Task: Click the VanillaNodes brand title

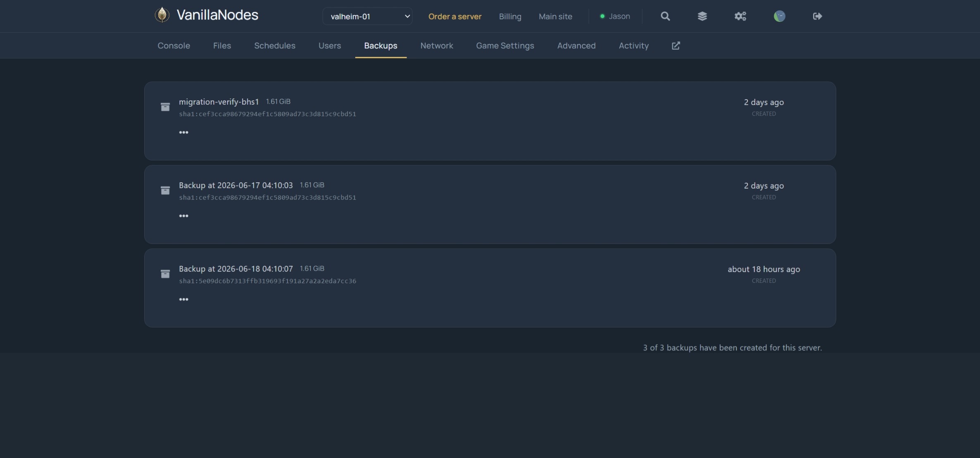Action: (x=217, y=15)
